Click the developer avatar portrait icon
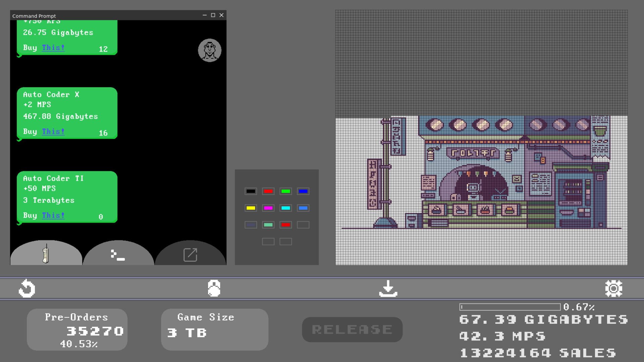The height and width of the screenshot is (362, 644). tap(209, 50)
